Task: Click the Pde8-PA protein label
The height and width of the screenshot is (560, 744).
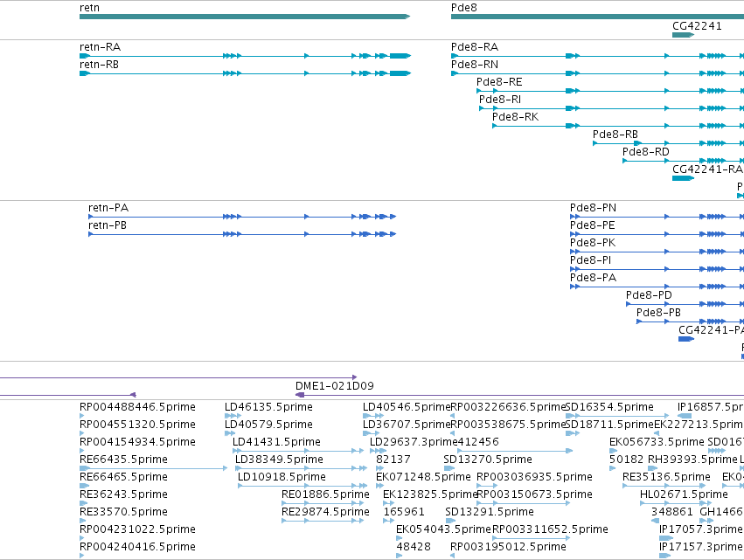Action: point(593,278)
